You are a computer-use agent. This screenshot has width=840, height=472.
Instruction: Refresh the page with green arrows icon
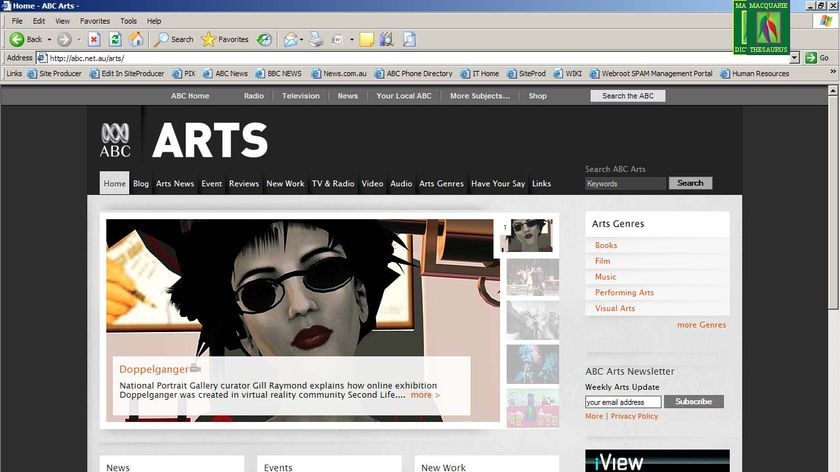tap(115, 39)
